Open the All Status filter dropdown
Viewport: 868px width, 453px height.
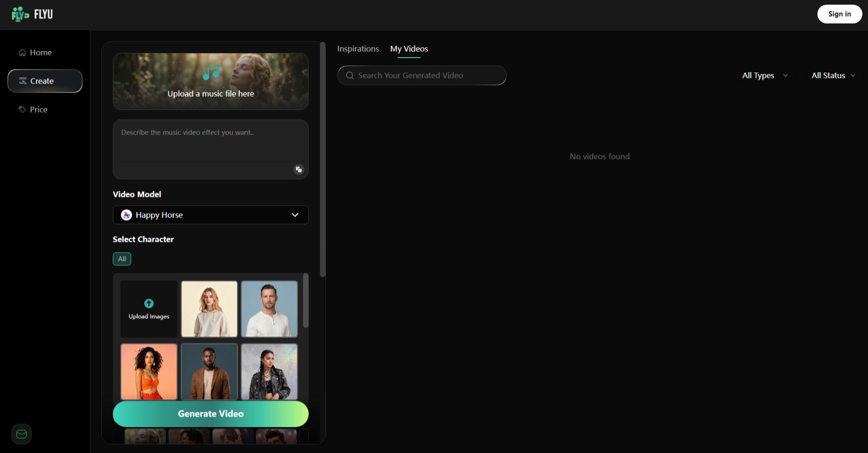click(x=833, y=76)
